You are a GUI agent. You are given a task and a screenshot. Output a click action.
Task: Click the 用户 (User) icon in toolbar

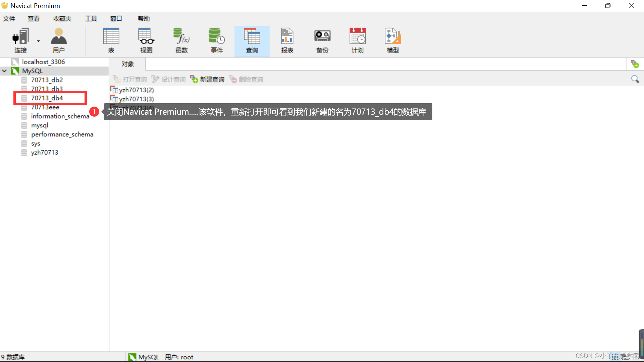[59, 39]
